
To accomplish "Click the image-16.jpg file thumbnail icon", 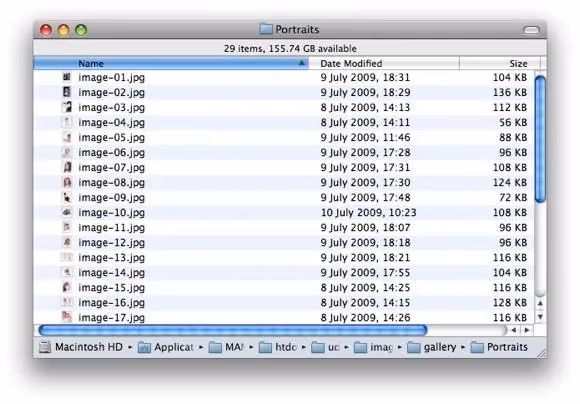I will [x=67, y=302].
